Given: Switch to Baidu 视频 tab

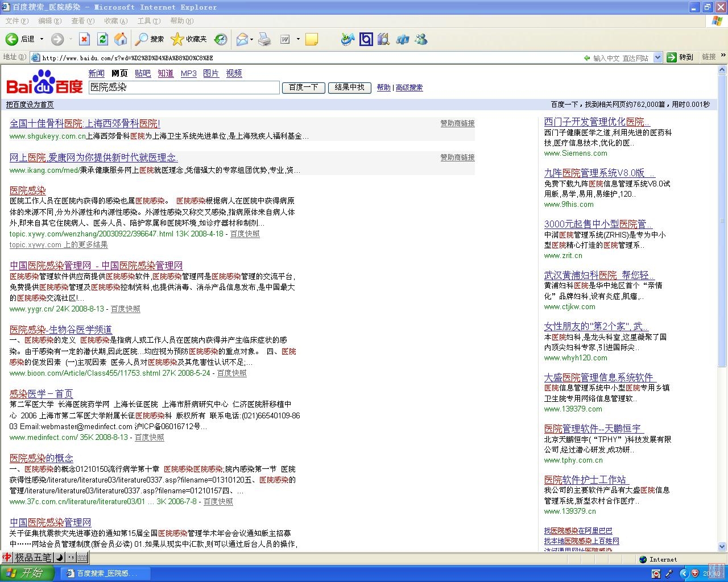Looking at the screenshot, I should [234, 73].
